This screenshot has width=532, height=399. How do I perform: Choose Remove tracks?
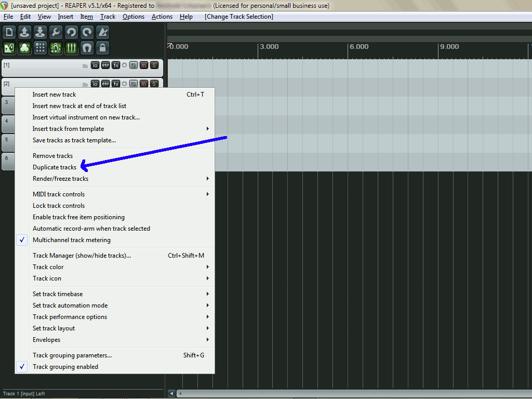pos(115,156)
